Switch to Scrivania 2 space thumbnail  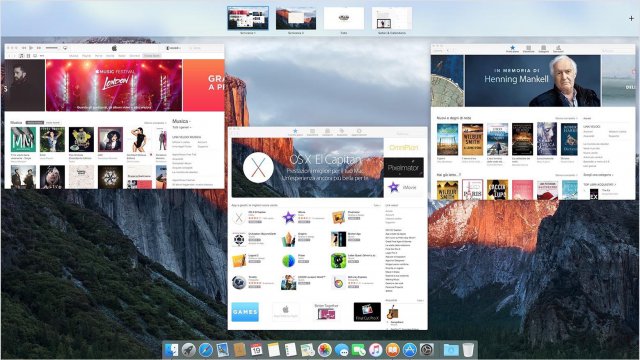point(296,18)
